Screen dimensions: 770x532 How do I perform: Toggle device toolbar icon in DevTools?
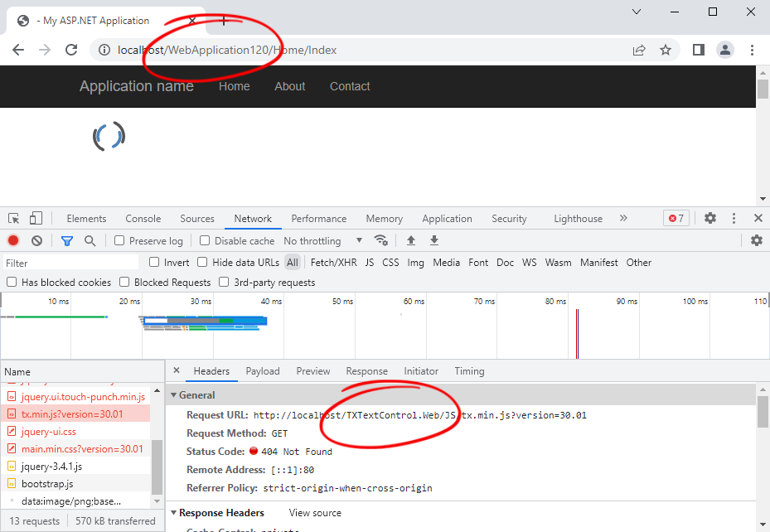pos(36,219)
